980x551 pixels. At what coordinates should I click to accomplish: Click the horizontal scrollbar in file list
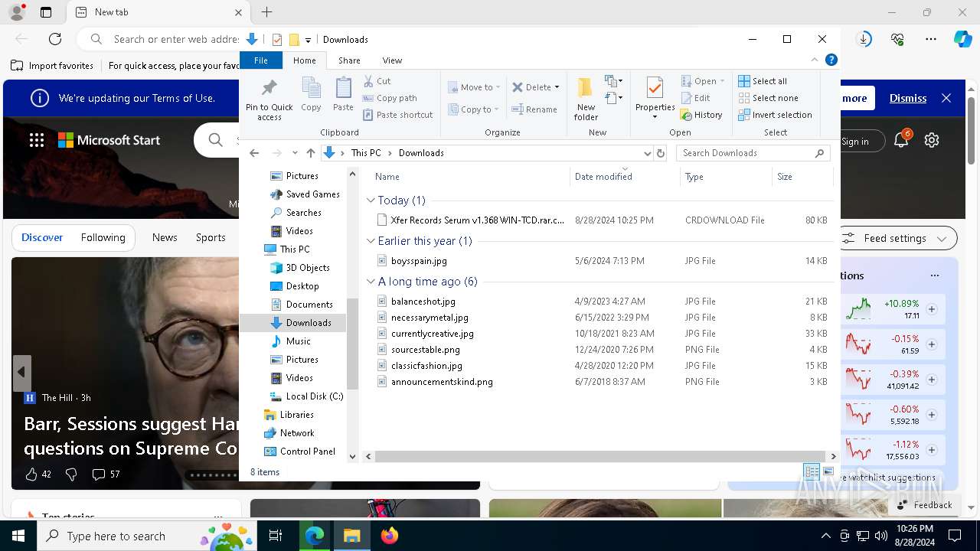599,456
